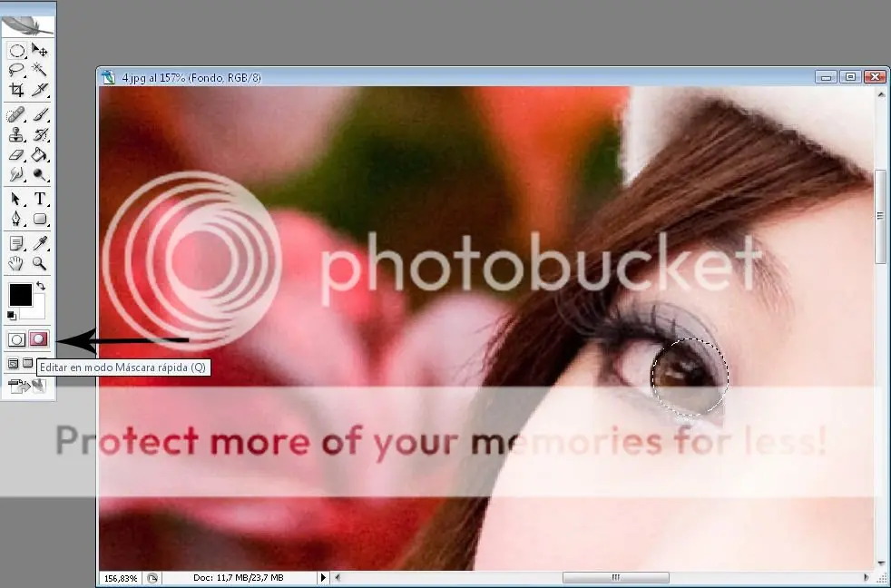Select the Move tool
891x588 pixels.
[x=39, y=51]
